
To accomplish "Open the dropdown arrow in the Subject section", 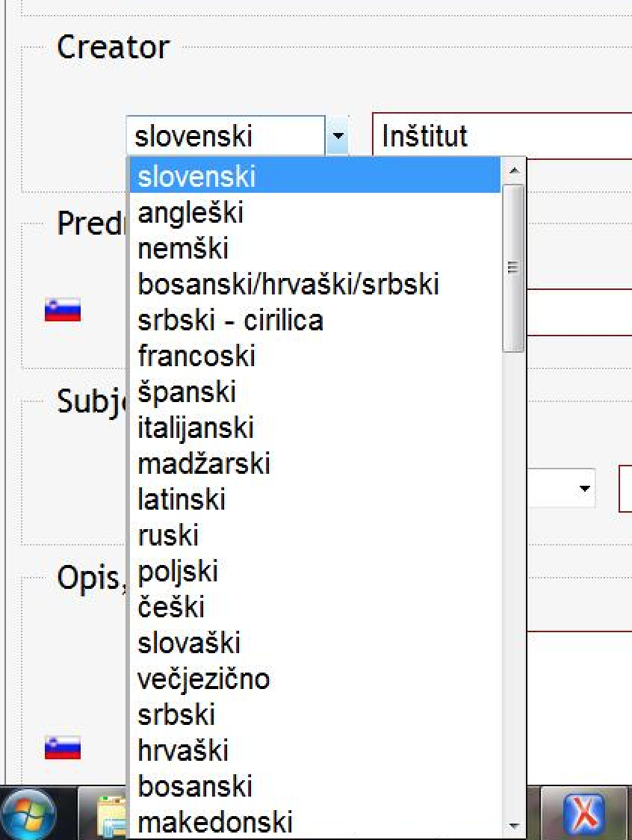I will 582,489.
